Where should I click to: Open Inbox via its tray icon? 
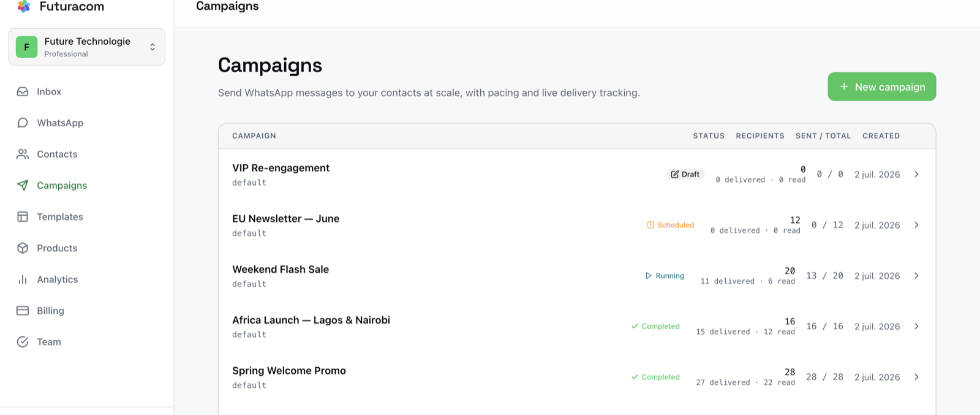(x=23, y=91)
